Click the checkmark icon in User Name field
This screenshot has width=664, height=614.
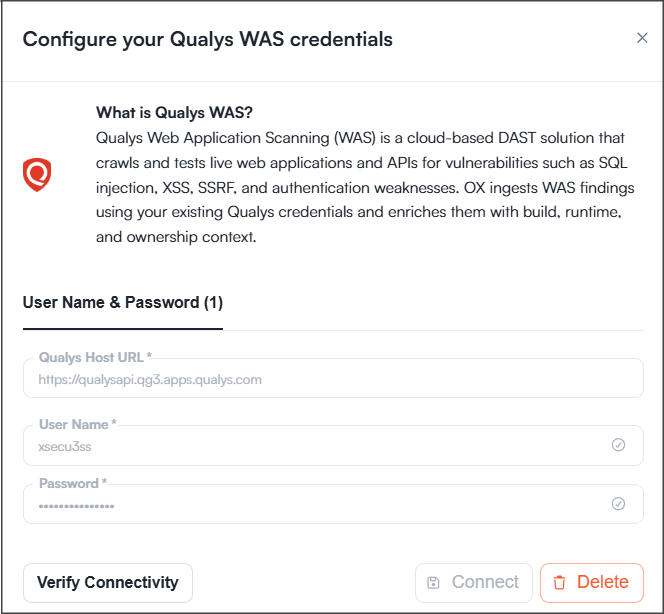[x=618, y=445]
